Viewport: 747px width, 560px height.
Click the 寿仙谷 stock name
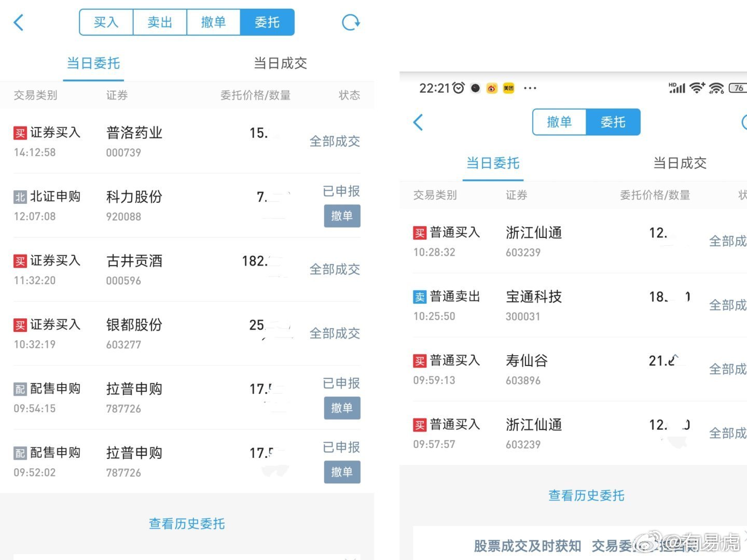[527, 361]
